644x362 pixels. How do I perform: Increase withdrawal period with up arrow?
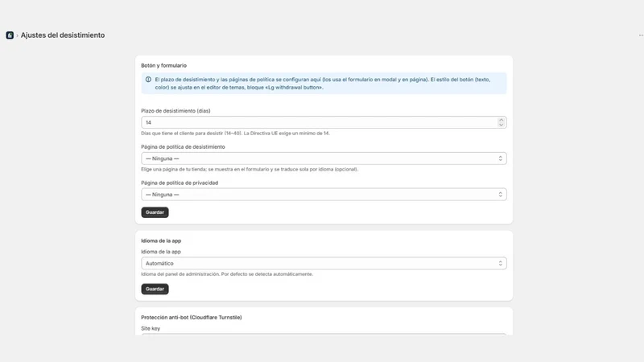click(x=501, y=120)
